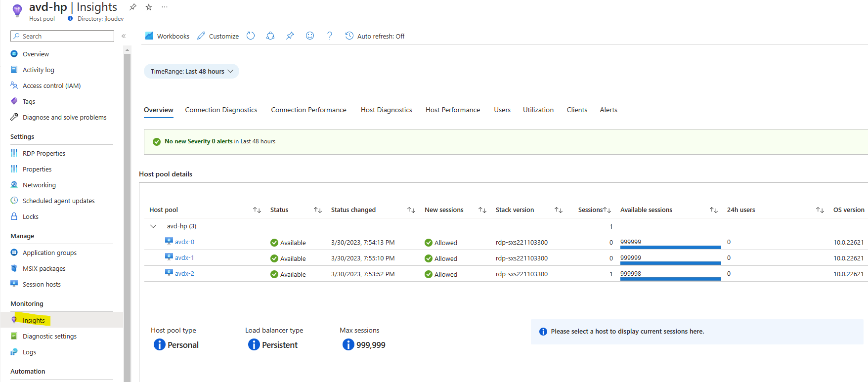Open the feedback smiley icon

(310, 36)
